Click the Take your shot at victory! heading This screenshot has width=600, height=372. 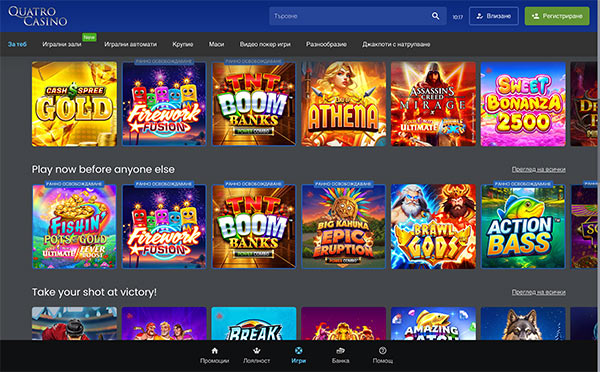[94, 292]
